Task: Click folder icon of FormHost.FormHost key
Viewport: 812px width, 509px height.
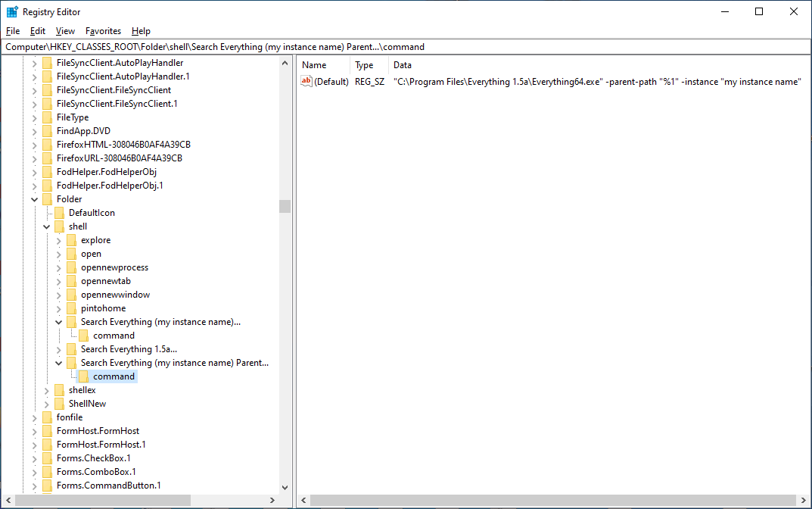Action: [x=47, y=431]
